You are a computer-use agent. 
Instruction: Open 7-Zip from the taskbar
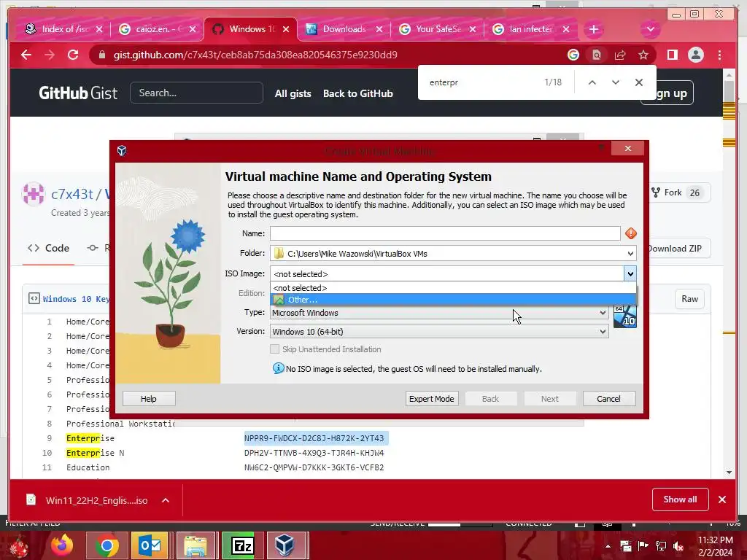[x=241, y=545]
